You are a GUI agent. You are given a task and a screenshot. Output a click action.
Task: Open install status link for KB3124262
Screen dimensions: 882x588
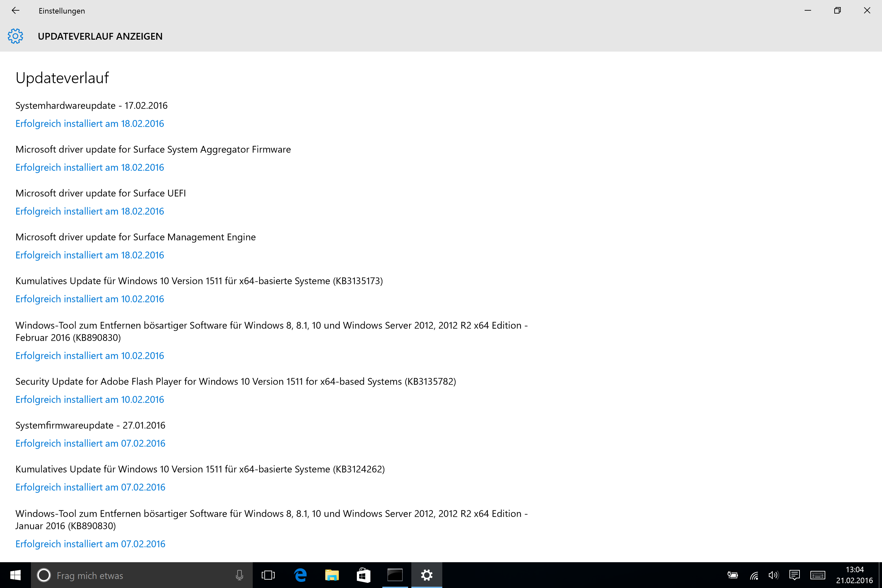tap(90, 487)
